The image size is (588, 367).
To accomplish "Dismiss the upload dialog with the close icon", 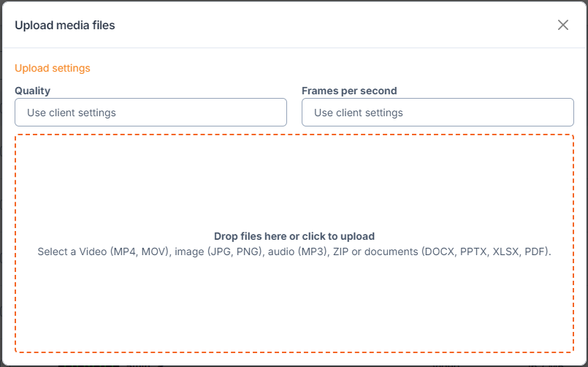I will (563, 25).
